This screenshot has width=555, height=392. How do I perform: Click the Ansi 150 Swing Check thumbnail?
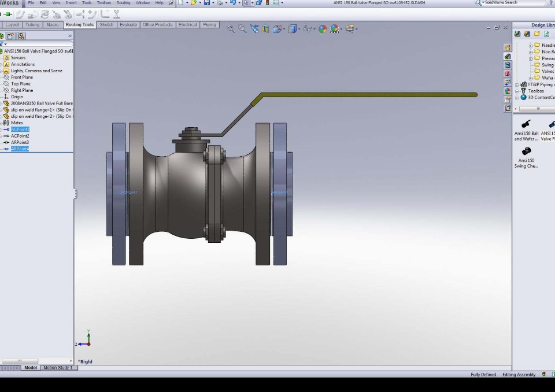click(x=526, y=158)
